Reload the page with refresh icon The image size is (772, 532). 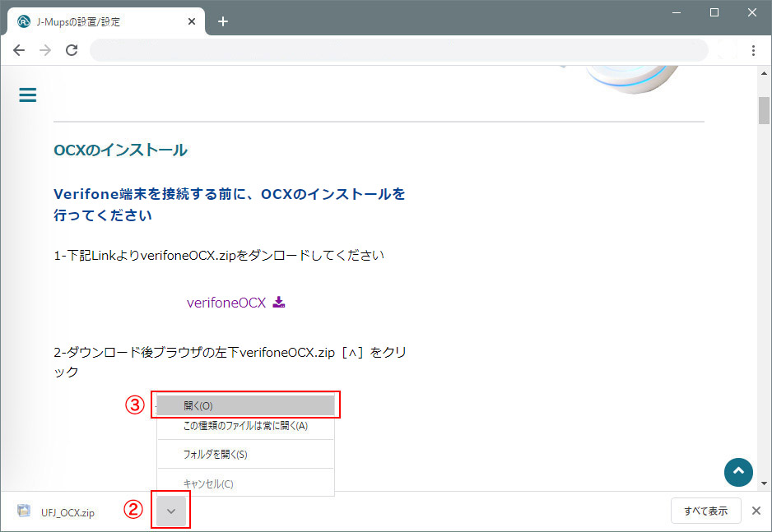[x=72, y=50]
